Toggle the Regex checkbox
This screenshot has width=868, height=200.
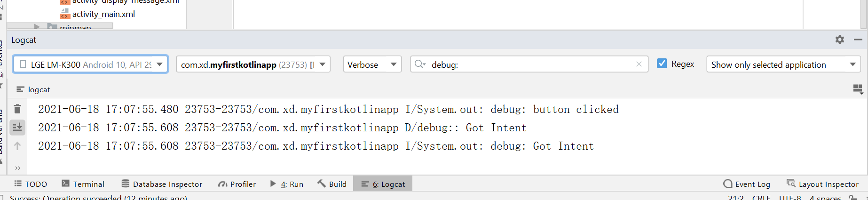(662, 64)
